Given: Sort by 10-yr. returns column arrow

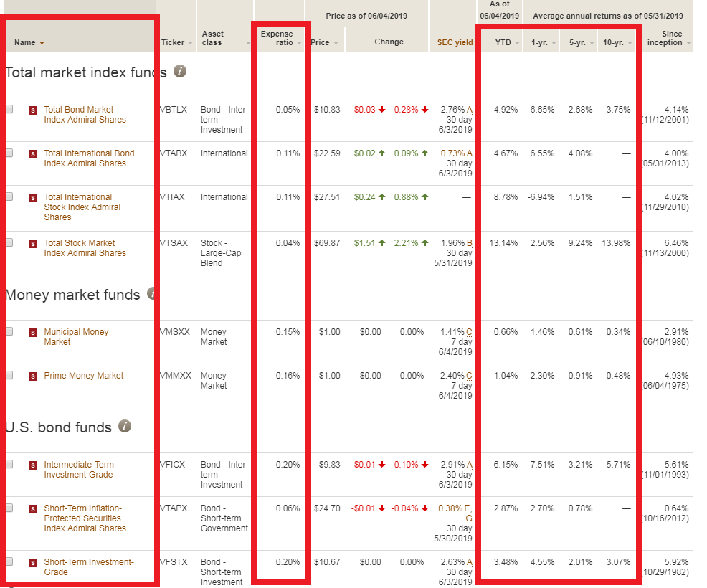Looking at the screenshot, I should [x=630, y=43].
